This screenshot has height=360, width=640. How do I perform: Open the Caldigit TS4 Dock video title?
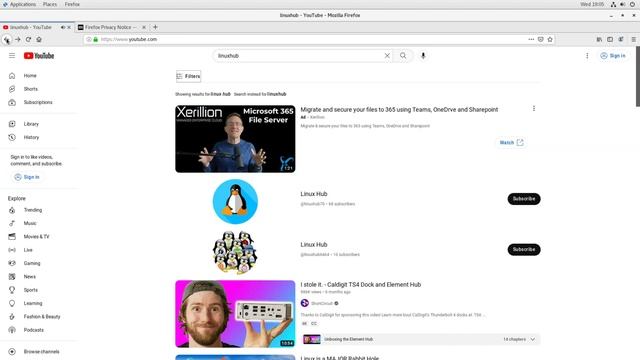pos(360,284)
